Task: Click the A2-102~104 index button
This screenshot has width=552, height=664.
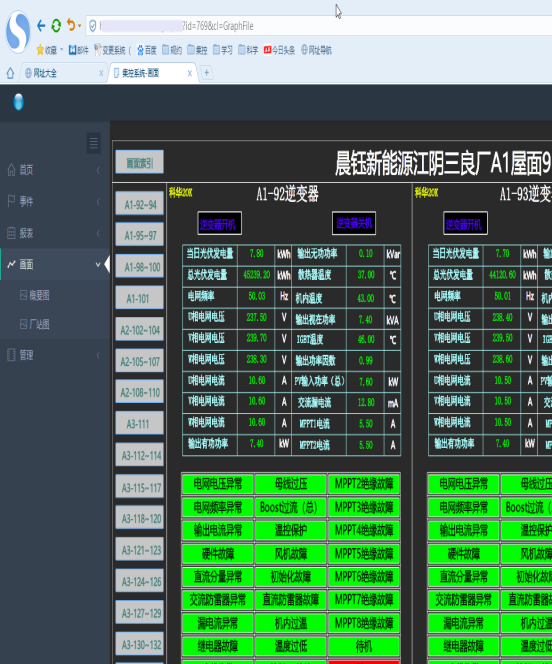Action: (x=140, y=329)
